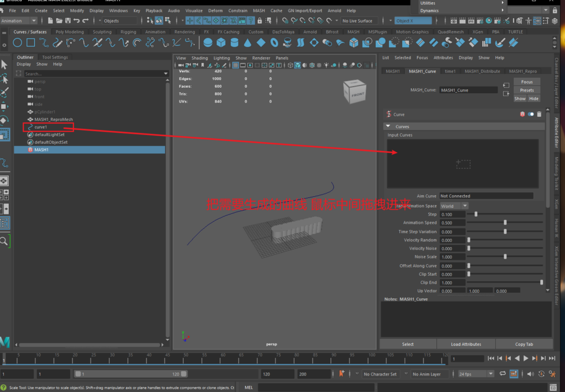Image resolution: width=565 pixels, height=392 pixels.
Task: Switch to the MASH1_Distribute tab
Action: (x=482, y=71)
